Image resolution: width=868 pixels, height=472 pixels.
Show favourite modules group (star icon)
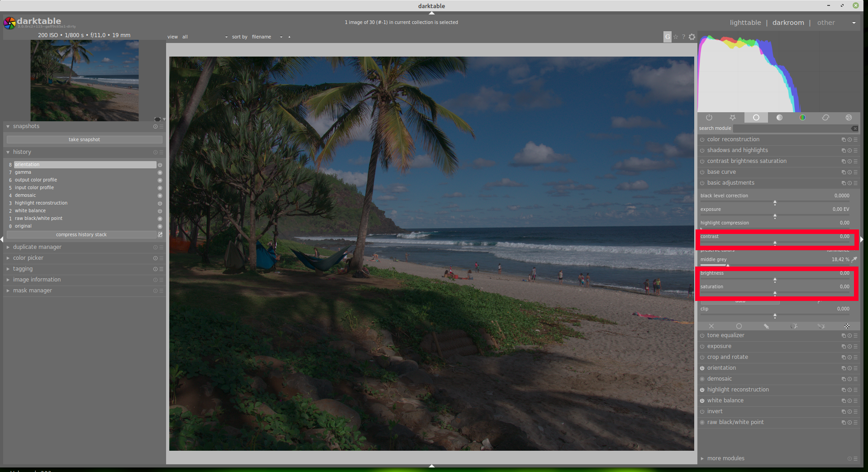(733, 118)
